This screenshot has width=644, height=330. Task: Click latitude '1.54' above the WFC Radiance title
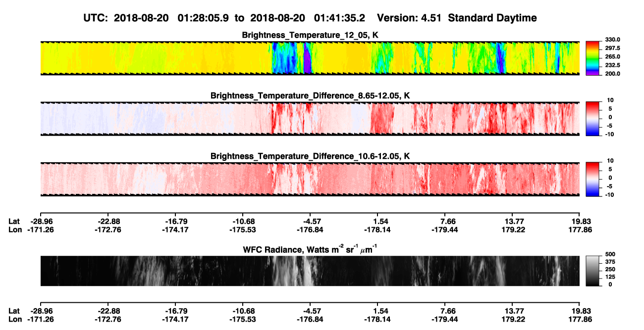(377, 222)
